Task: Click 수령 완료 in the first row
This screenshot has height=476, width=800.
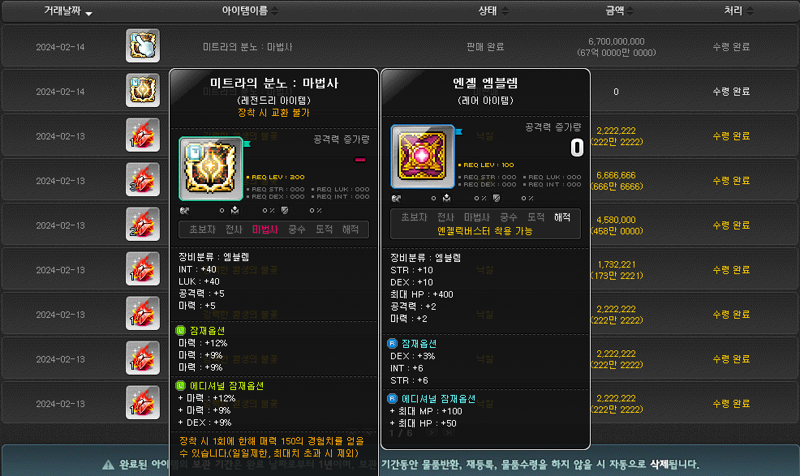Action: (731, 46)
